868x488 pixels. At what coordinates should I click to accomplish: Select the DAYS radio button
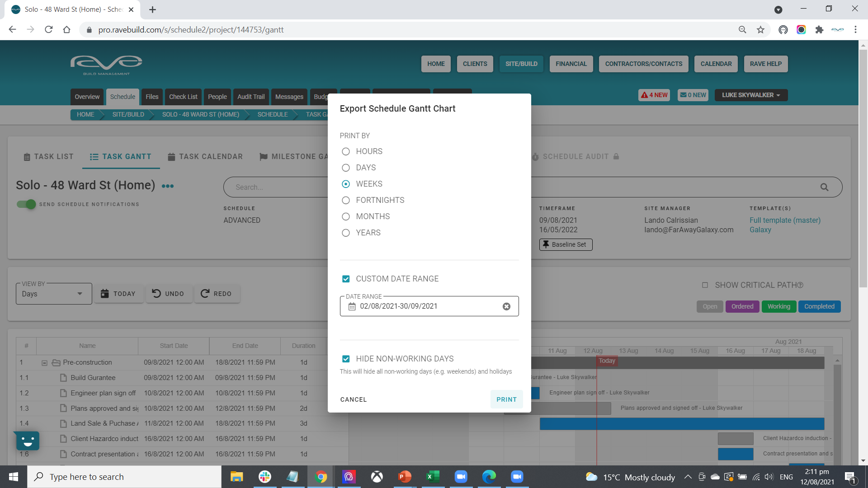coord(346,168)
